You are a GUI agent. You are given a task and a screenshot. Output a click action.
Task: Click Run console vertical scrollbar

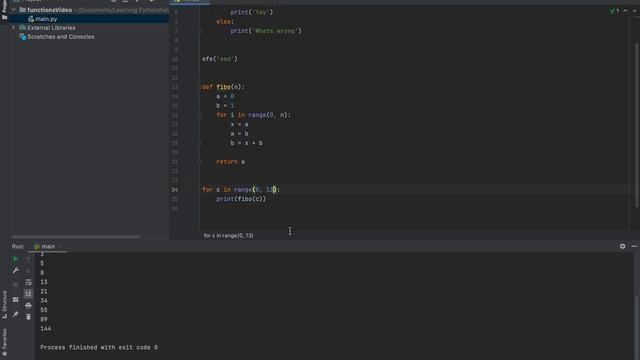click(x=636, y=327)
